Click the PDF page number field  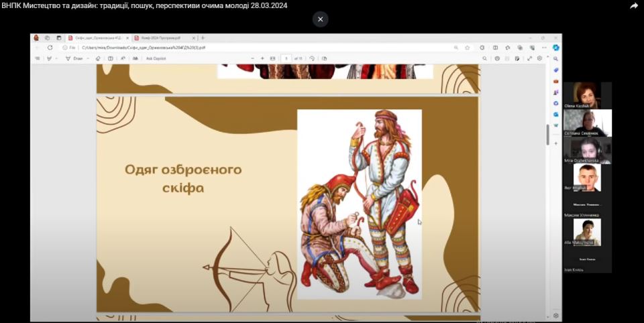[x=286, y=58]
